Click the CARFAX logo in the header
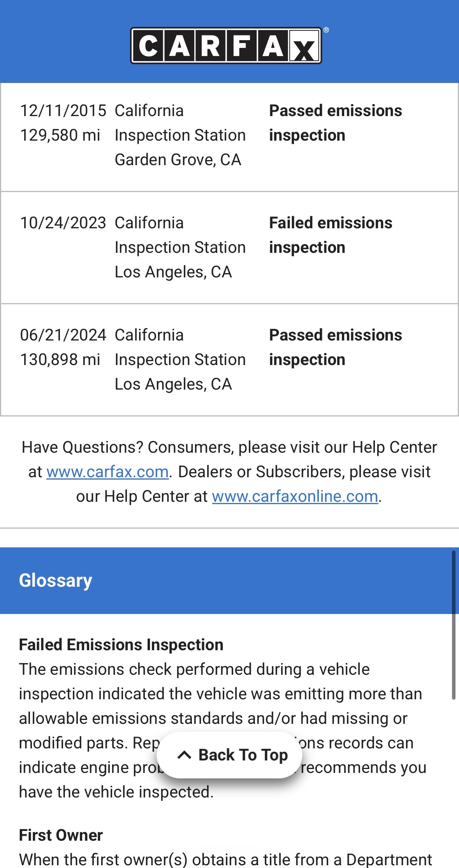The image size is (459, 868). (x=226, y=46)
